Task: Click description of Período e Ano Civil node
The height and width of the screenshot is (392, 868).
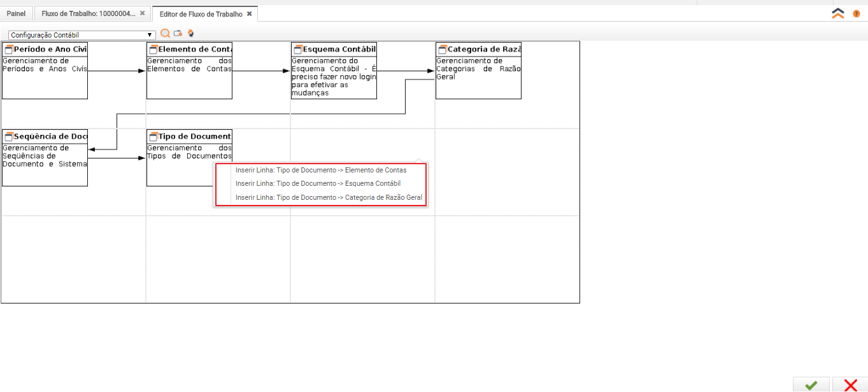Action: point(45,65)
